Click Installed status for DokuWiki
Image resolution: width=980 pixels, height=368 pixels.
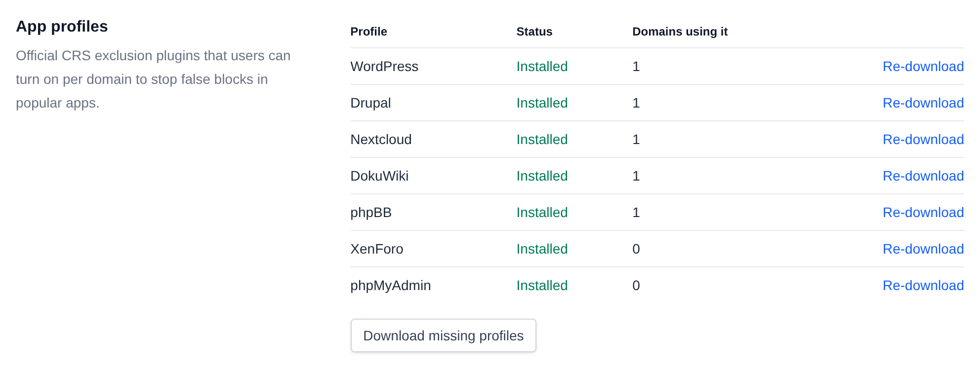(542, 176)
